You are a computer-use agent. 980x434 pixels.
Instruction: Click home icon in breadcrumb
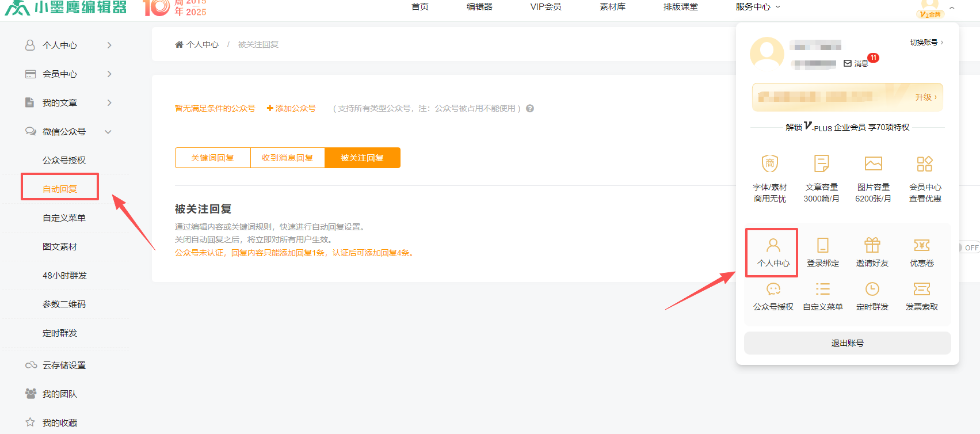click(179, 44)
